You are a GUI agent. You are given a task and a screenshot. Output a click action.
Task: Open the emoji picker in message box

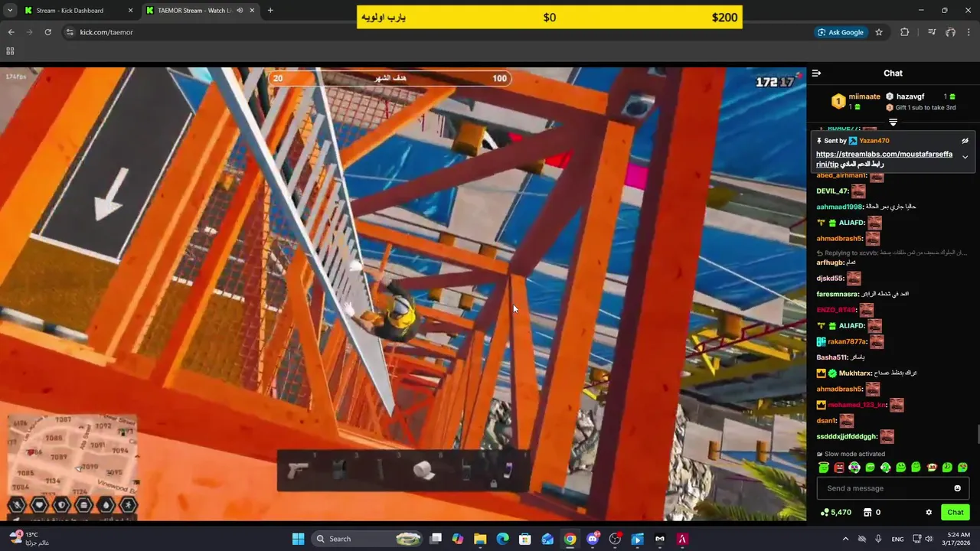click(957, 488)
